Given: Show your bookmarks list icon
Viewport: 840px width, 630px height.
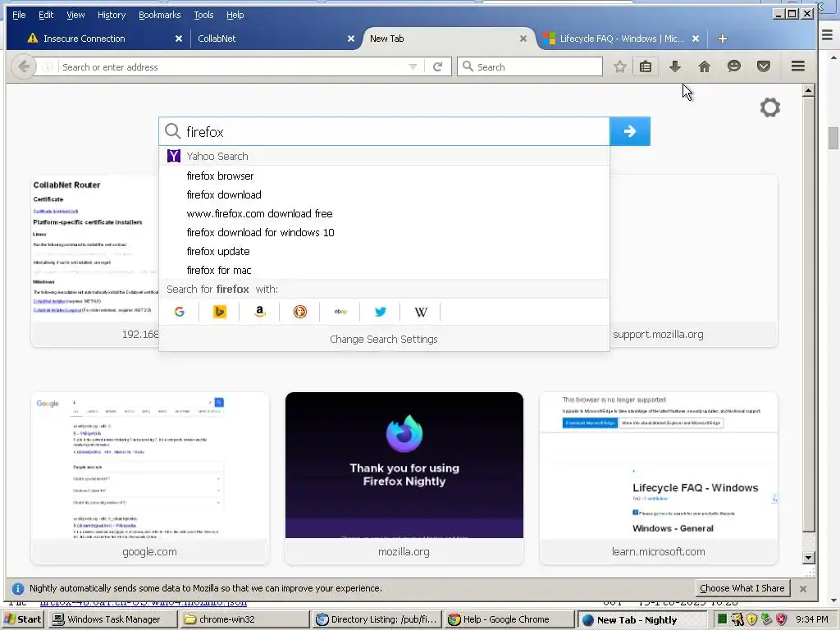Looking at the screenshot, I should coord(646,66).
